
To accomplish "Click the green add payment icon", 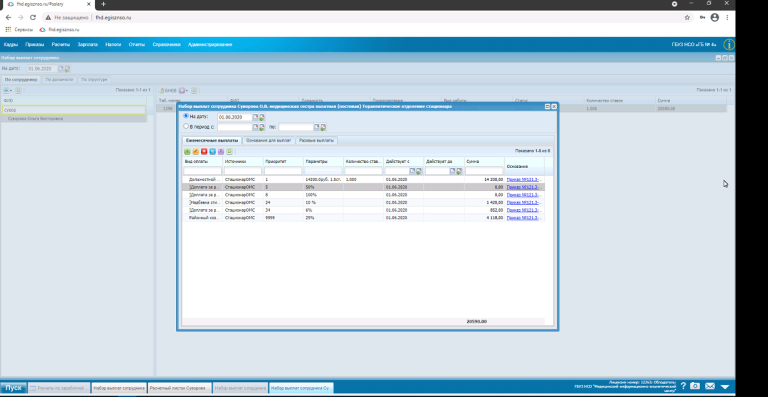I will pos(187,152).
